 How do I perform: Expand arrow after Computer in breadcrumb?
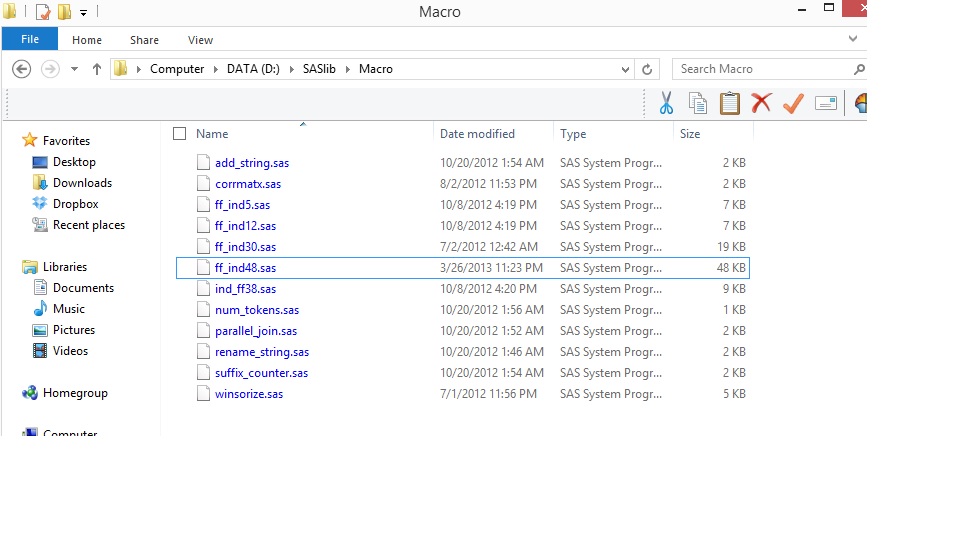pos(216,69)
